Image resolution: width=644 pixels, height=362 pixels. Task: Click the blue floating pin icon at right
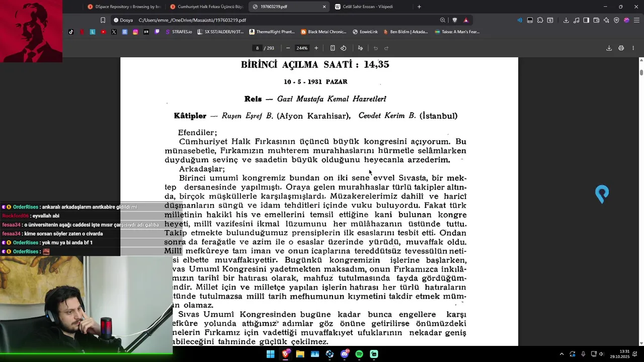coord(602,194)
